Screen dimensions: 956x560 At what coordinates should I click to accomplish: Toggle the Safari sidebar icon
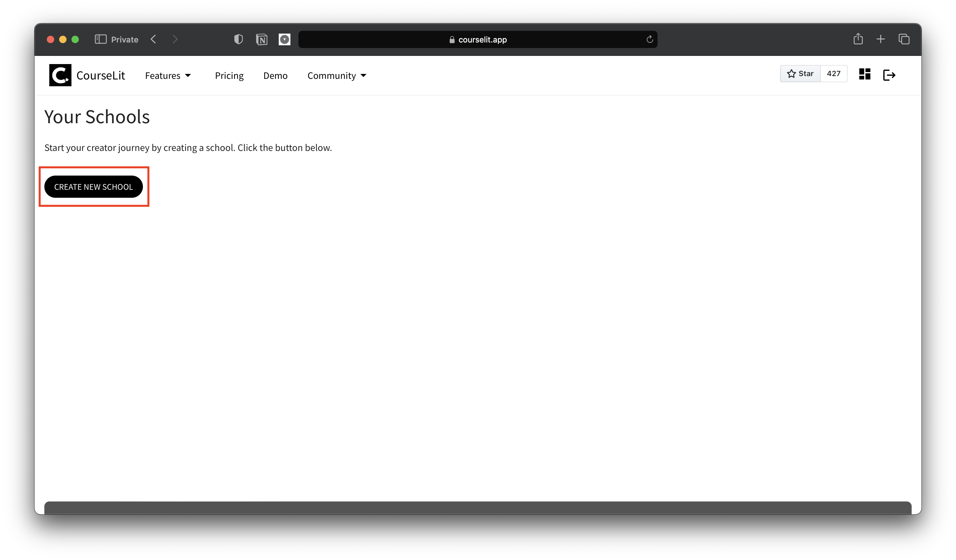pyautogui.click(x=100, y=39)
